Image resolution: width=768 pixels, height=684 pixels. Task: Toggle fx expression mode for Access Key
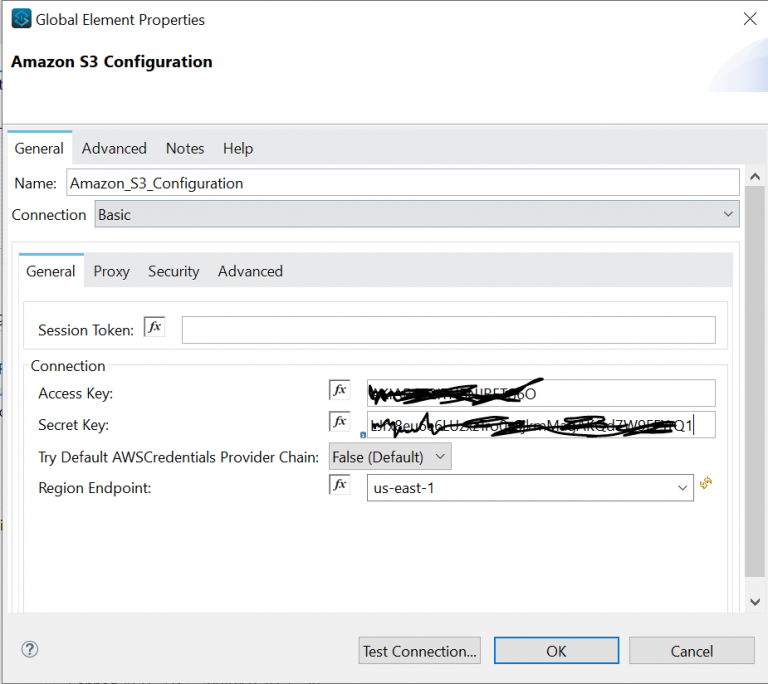click(339, 390)
